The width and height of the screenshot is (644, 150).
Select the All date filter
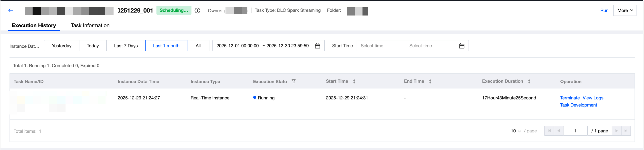coord(198,46)
